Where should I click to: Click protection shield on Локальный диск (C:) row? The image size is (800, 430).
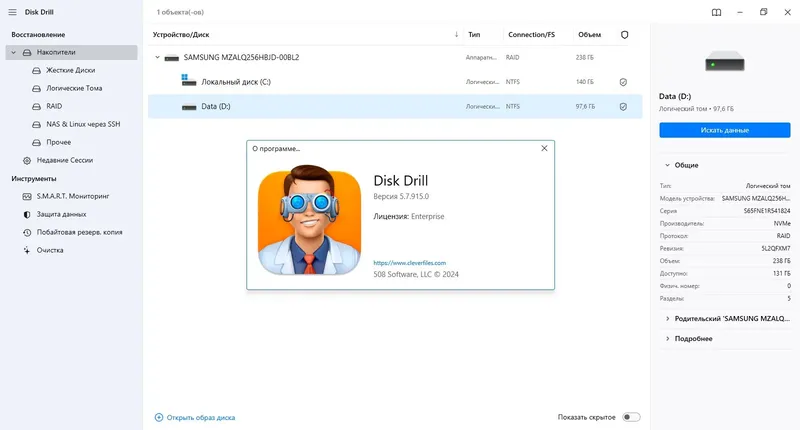coord(623,82)
